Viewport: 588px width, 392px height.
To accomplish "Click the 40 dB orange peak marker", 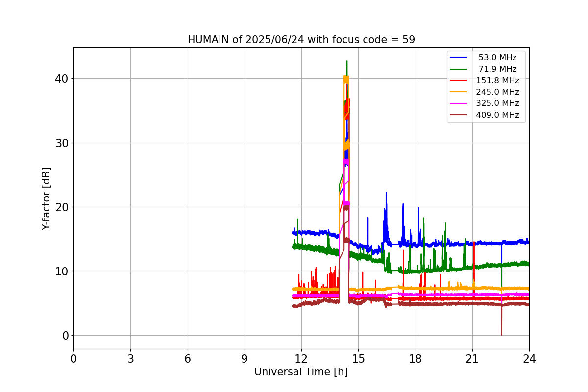I will coord(346,79).
